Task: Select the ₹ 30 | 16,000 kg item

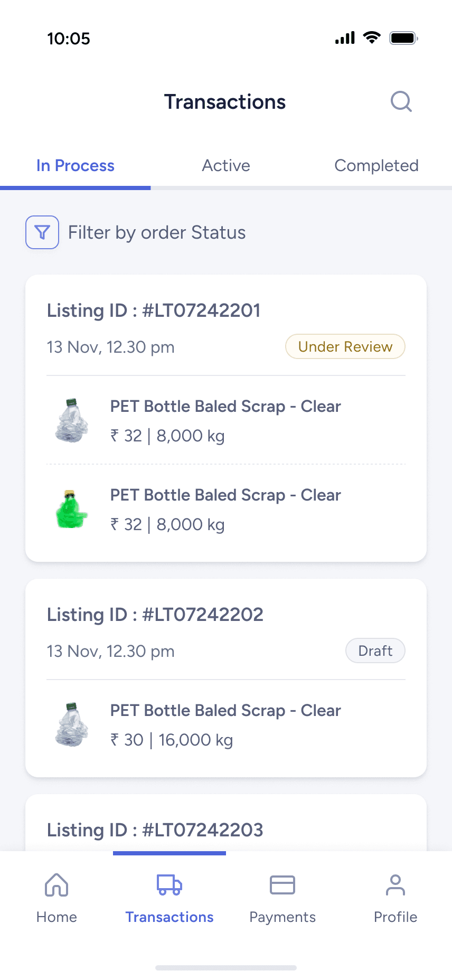Action: point(172,740)
